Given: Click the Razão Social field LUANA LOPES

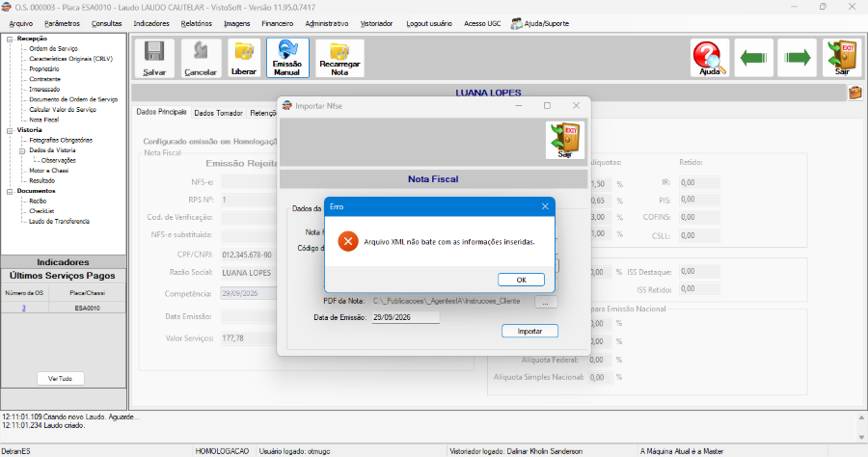Looking at the screenshot, I should 249,273.
